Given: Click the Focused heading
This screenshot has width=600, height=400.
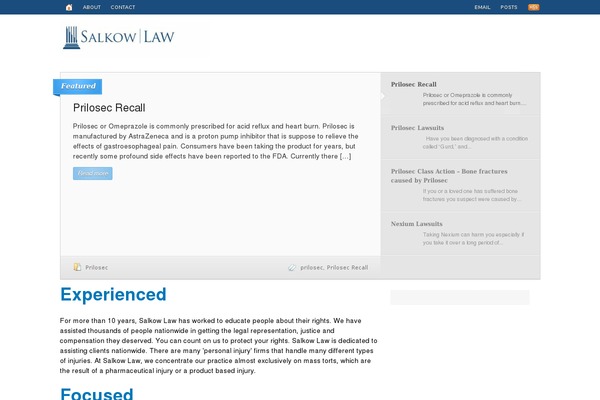Looking at the screenshot, I should click(97, 394).
